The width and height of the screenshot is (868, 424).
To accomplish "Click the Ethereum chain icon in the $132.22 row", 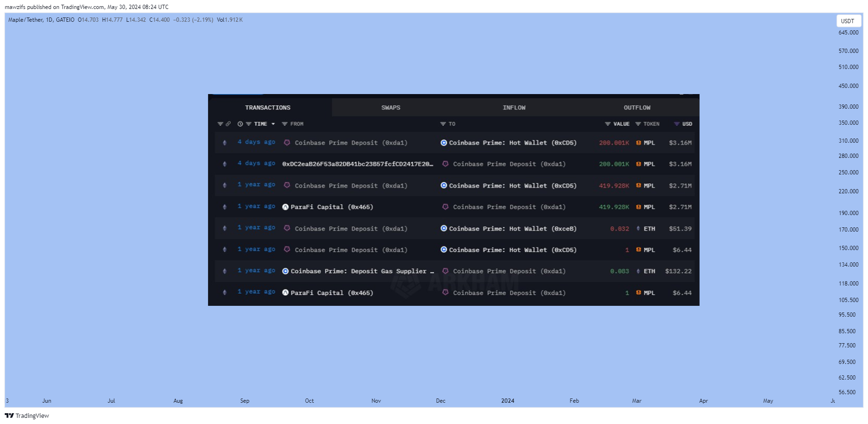I will click(225, 271).
